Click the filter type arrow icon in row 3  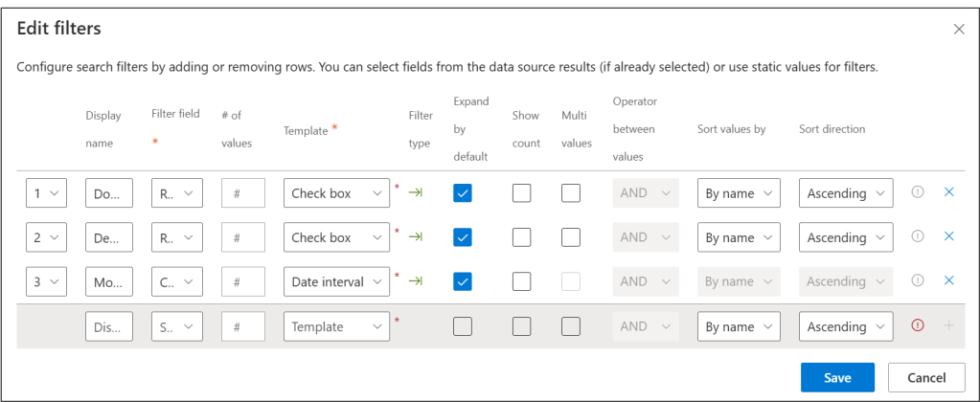[416, 281]
